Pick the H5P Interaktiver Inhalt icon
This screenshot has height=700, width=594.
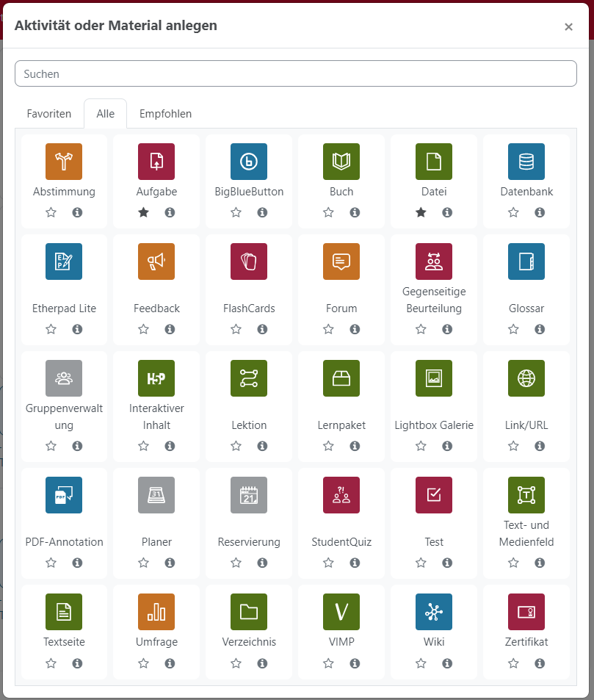coord(156,378)
